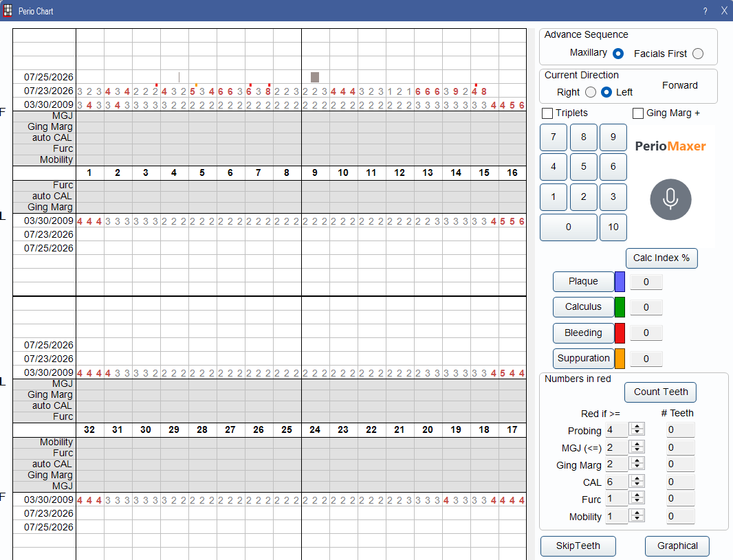Enable the Triplets checkbox
This screenshot has width=733, height=560.
coord(547,113)
